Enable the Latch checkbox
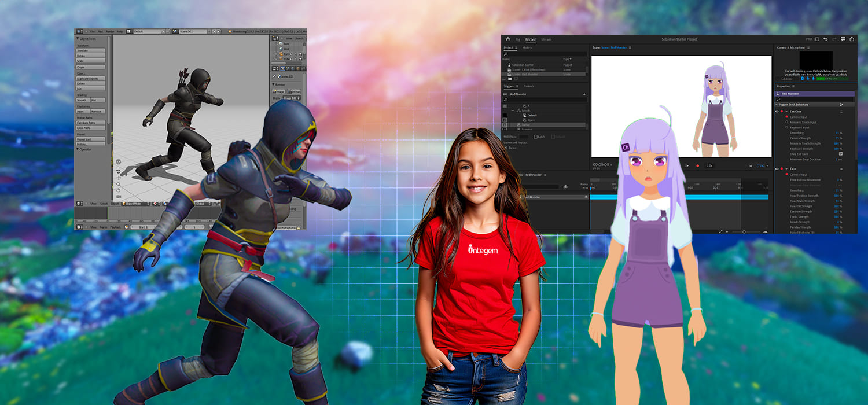The height and width of the screenshot is (405, 868). [x=535, y=137]
